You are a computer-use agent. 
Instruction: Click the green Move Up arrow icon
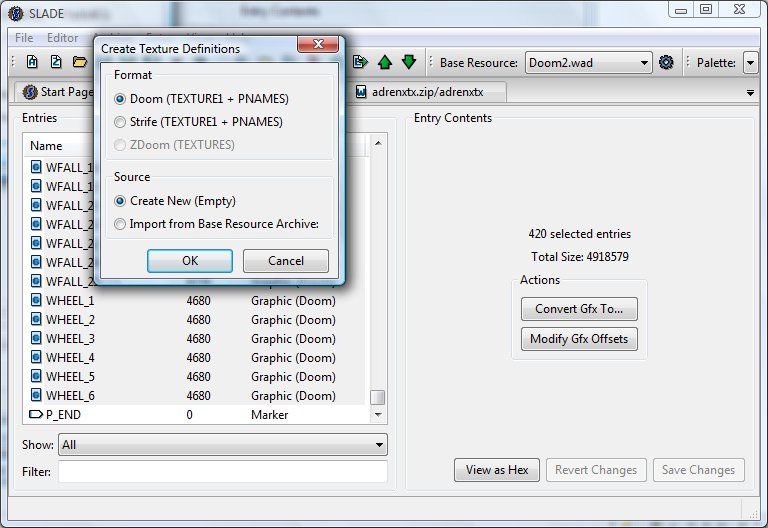click(385, 62)
